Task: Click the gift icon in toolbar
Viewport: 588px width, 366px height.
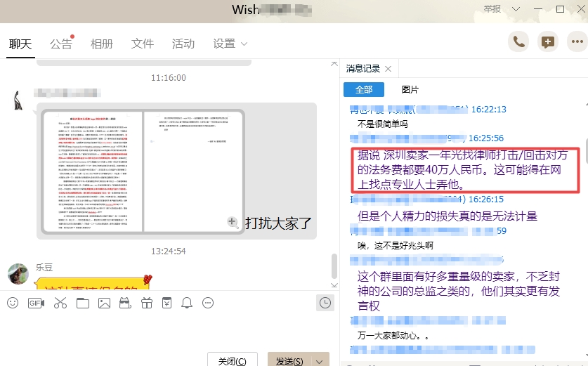Action: click(146, 303)
